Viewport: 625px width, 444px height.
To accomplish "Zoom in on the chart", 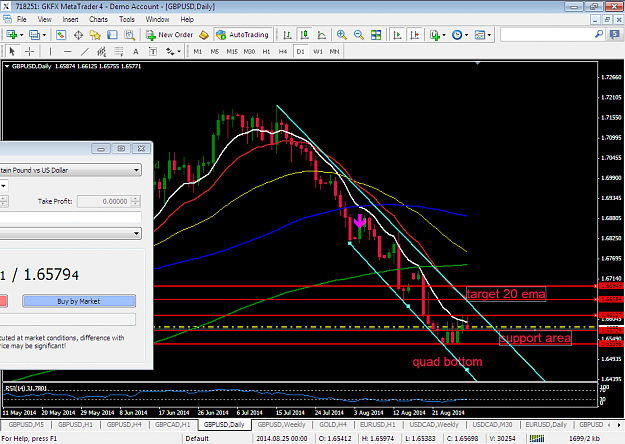I will coord(341,35).
